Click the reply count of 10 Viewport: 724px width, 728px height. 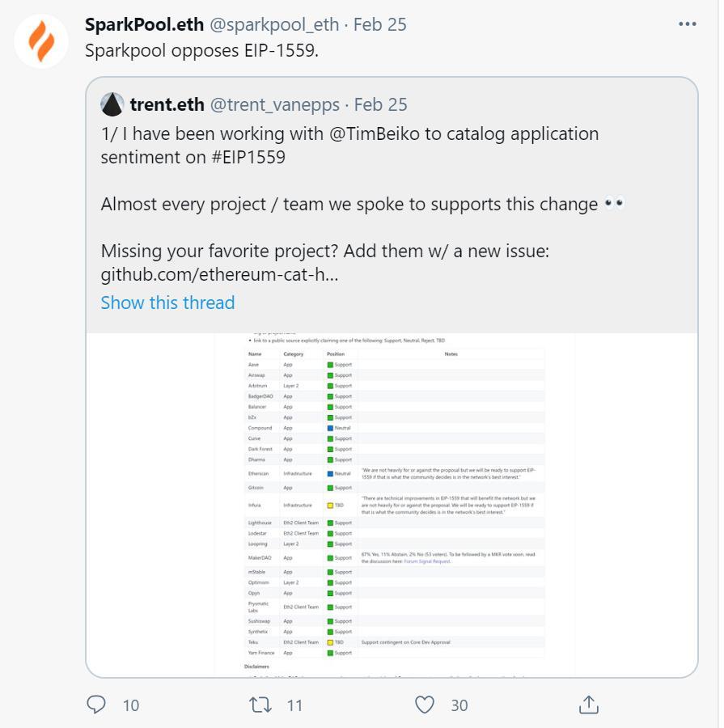[x=131, y=705]
